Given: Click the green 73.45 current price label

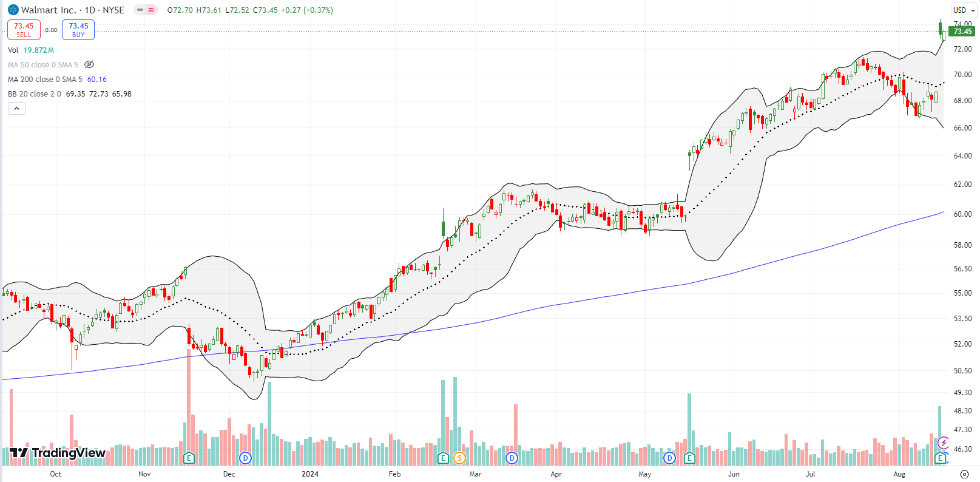Looking at the screenshot, I should click(x=962, y=32).
